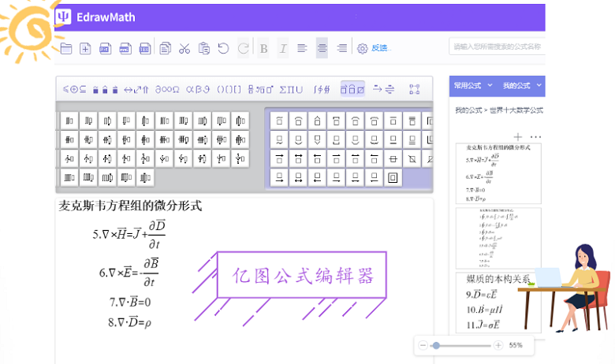Viewport: 615px width, 364px height.
Task: Toggle bold formatting
Action: (263, 48)
